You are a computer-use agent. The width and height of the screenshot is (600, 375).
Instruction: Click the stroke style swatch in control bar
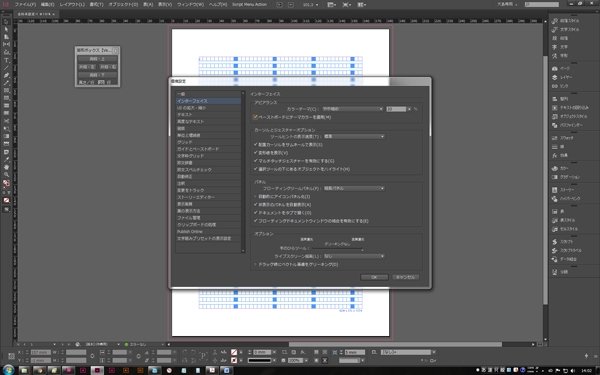[x=260, y=360]
